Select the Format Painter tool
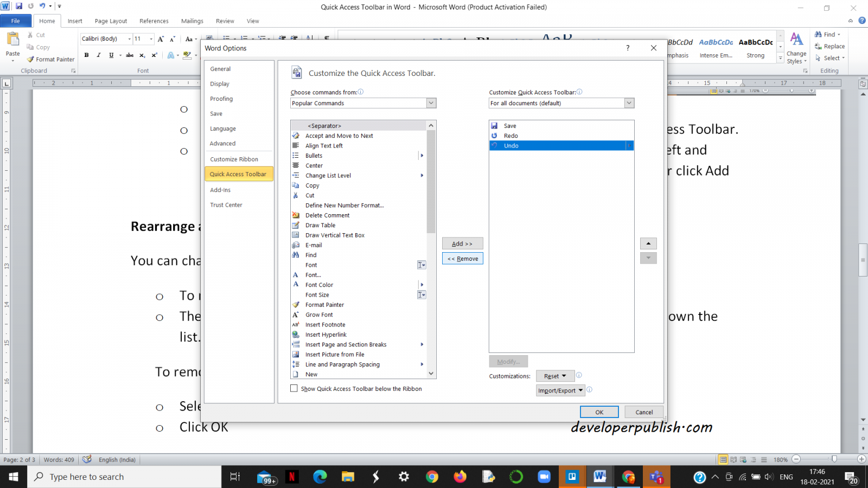 [50, 59]
